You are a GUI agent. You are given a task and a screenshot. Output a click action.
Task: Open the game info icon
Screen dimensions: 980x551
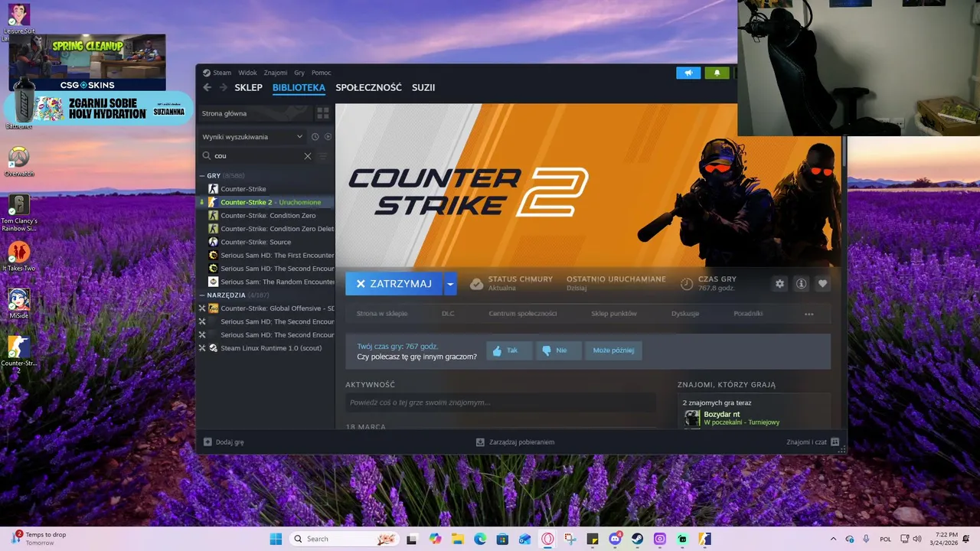(x=801, y=284)
